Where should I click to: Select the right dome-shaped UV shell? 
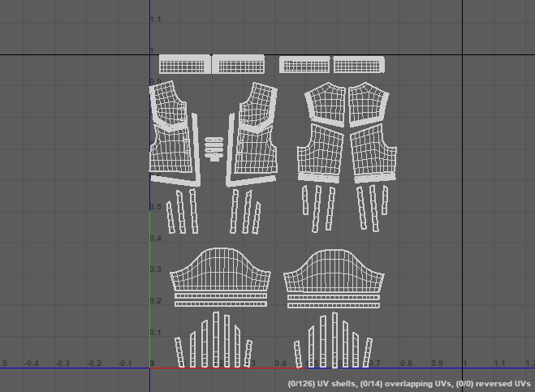(x=332, y=271)
